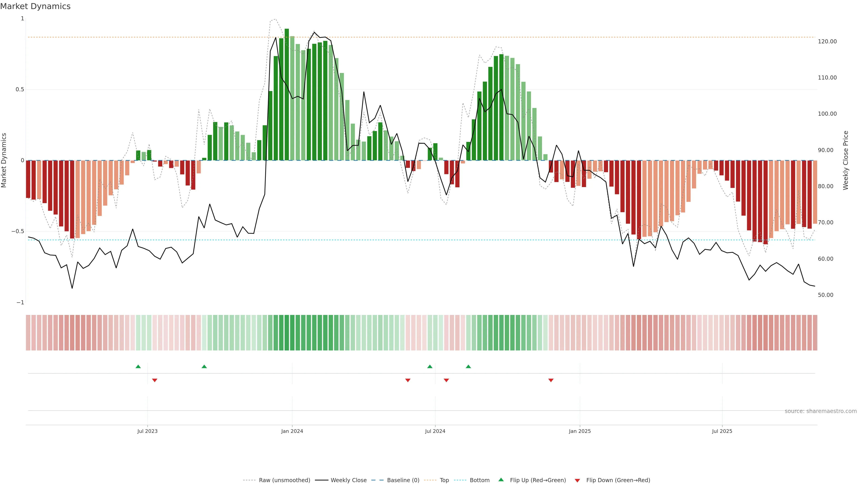
Task: Click Flip Up green triangle legend icon
Action: [501, 480]
